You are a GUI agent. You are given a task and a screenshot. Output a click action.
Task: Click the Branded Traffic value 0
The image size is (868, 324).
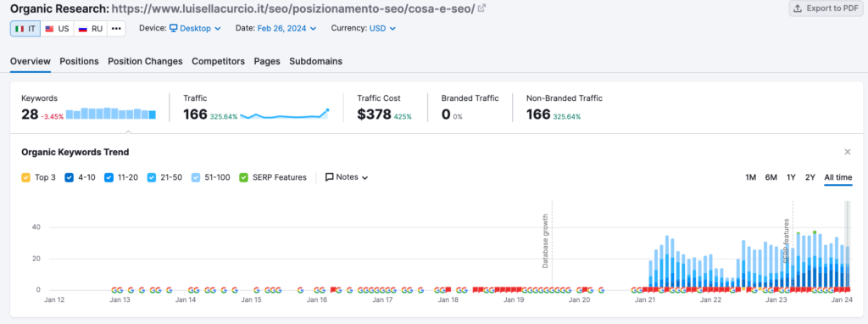pos(446,115)
